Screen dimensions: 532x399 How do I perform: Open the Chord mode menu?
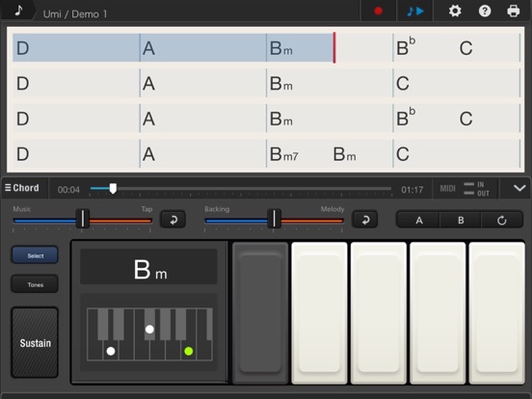[22, 188]
